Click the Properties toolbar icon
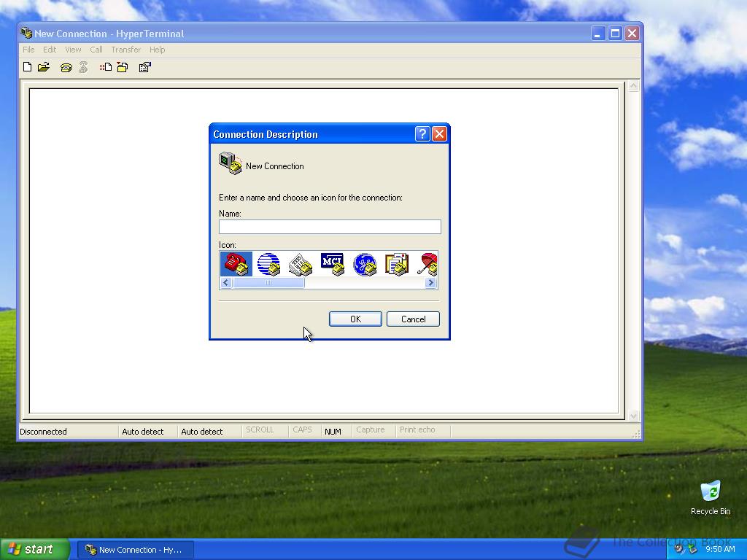 coord(145,67)
